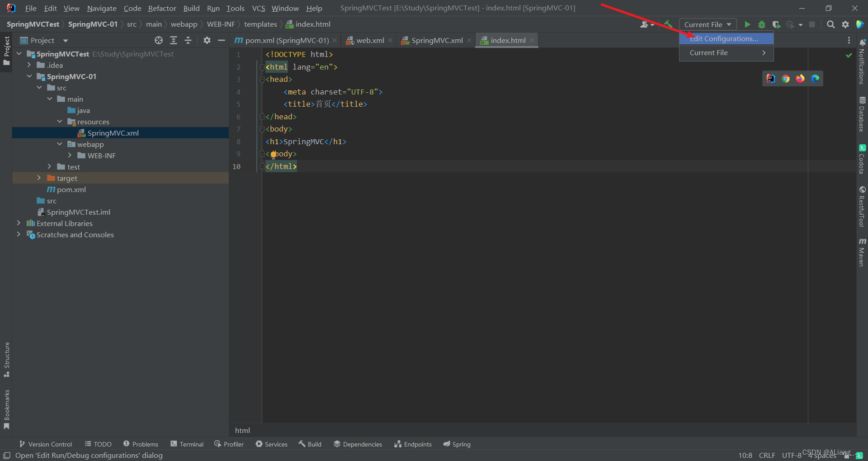
Task: Click Run with Coverage icon
Action: 776,24
